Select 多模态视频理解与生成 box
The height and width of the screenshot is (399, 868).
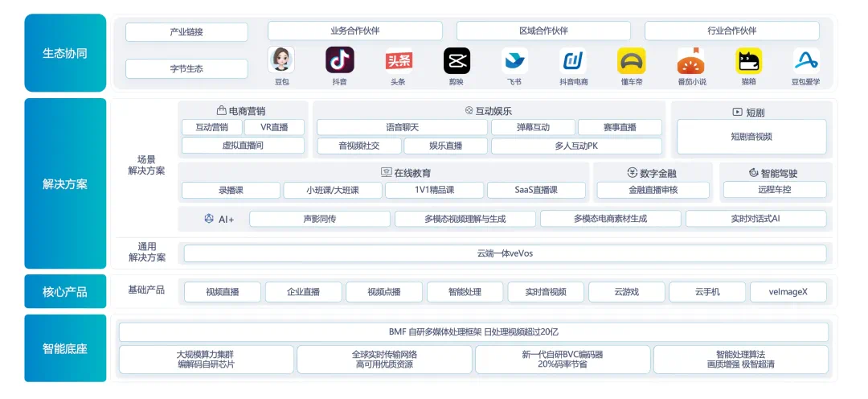tap(465, 218)
